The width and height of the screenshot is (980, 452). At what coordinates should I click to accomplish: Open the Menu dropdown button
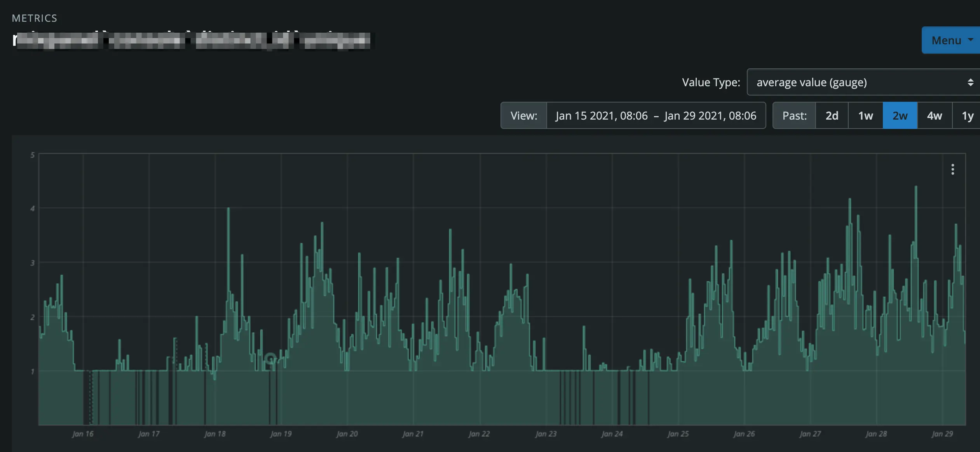947,40
